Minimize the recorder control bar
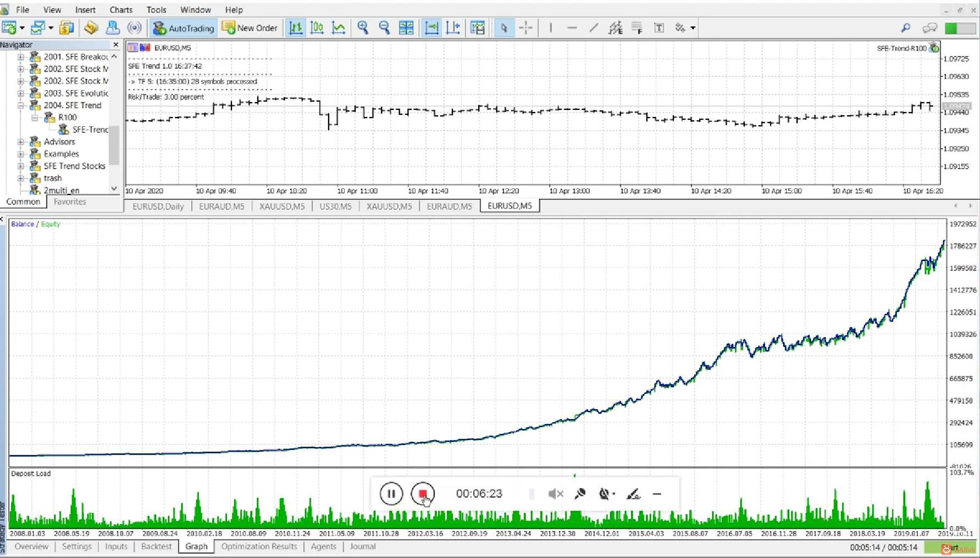 click(x=657, y=494)
